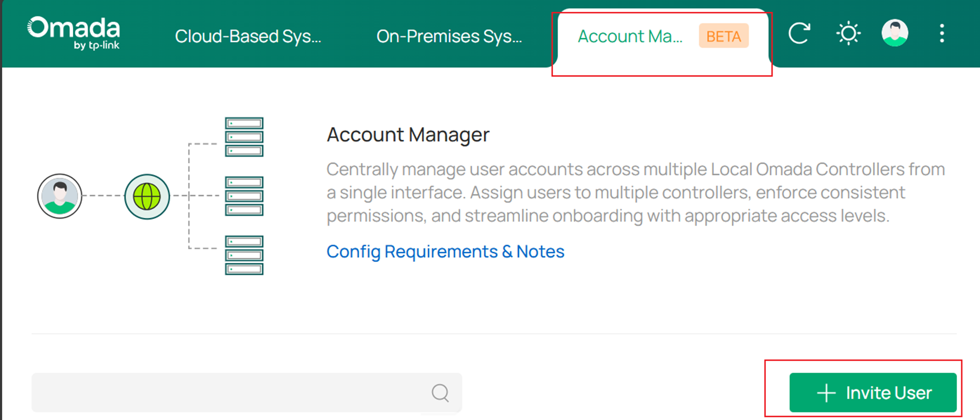The width and height of the screenshot is (980, 420).
Task: Switch to the On-Premises System tab
Action: click(x=449, y=36)
